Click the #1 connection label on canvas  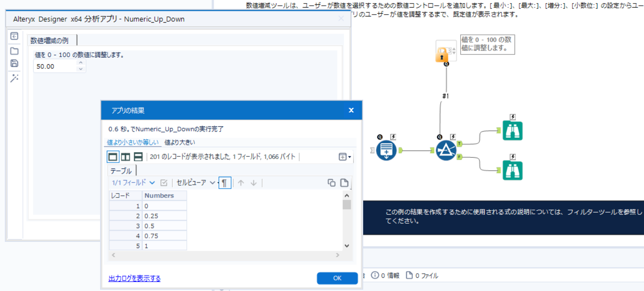pos(446,96)
